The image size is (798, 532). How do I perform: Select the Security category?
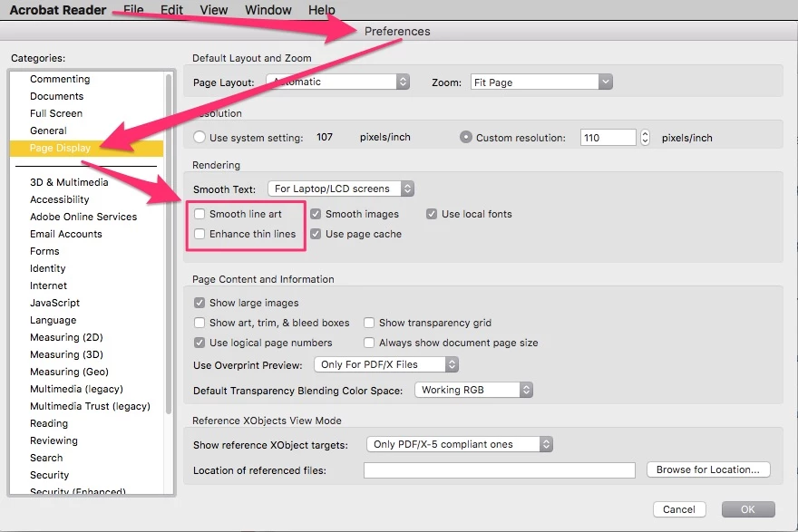pos(49,475)
